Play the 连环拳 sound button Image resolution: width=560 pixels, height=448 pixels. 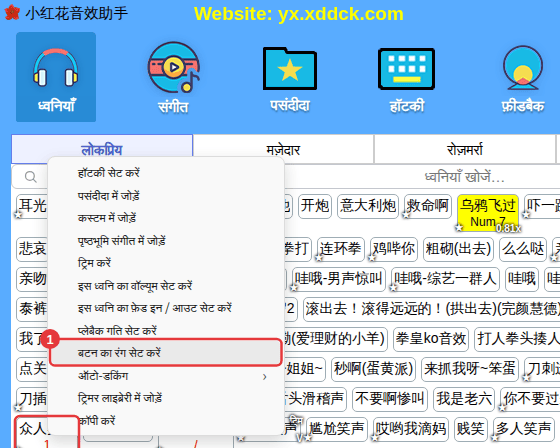pyautogui.click(x=340, y=249)
